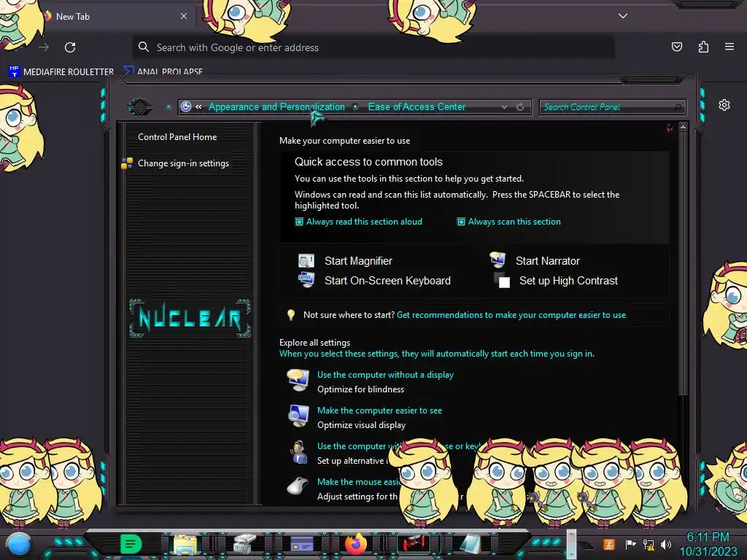Select Ease of Access Center breadcrumb

click(x=417, y=107)
